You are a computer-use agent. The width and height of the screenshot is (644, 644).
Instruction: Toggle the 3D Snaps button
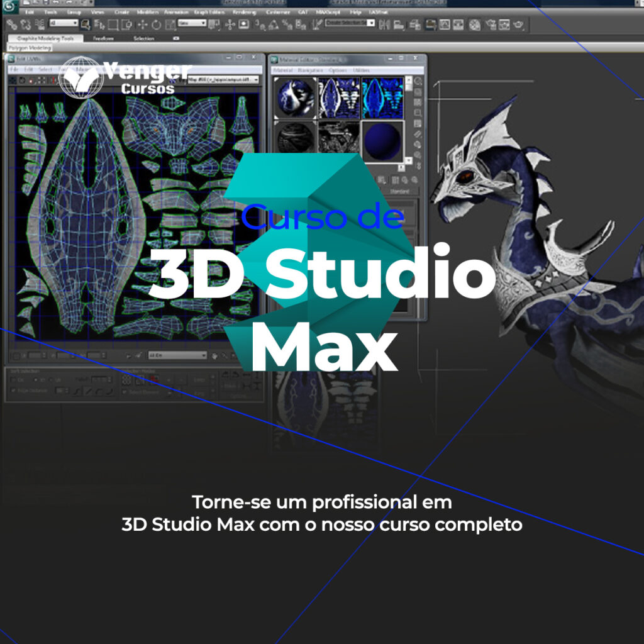260,25
